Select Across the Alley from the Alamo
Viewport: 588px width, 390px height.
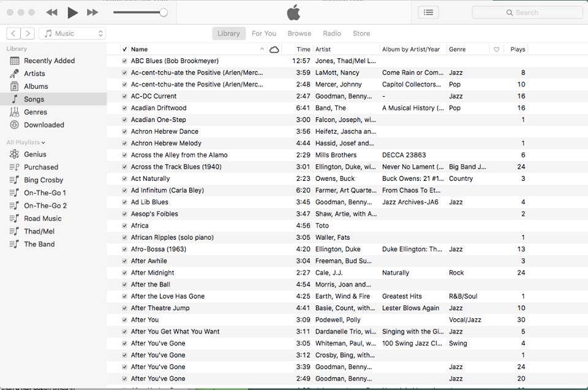click(179, 155)
